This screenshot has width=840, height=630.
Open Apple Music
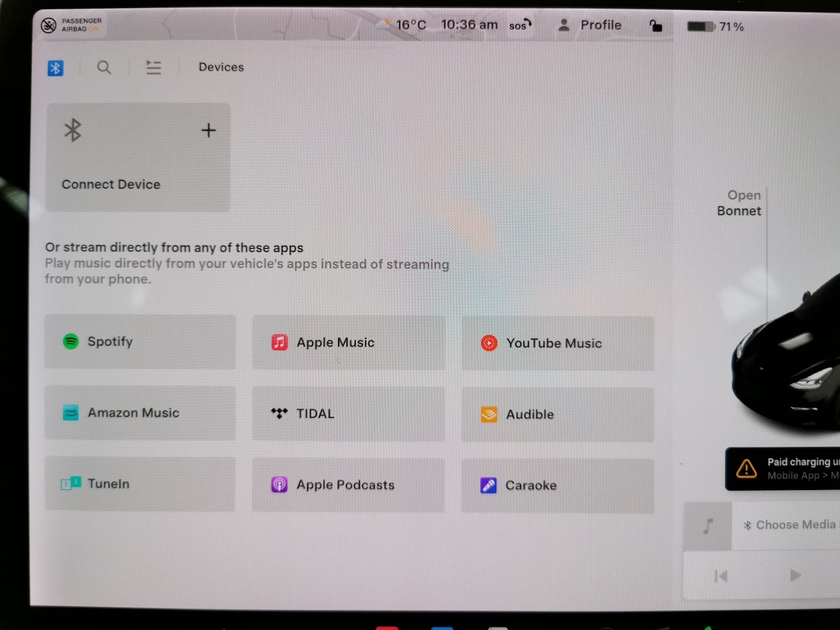pyautogui.click(x=348, y=343)
